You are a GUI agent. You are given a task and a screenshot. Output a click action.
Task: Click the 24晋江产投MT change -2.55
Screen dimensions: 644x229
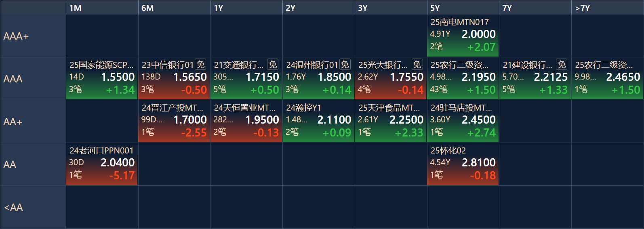click(x=194, y=133)
